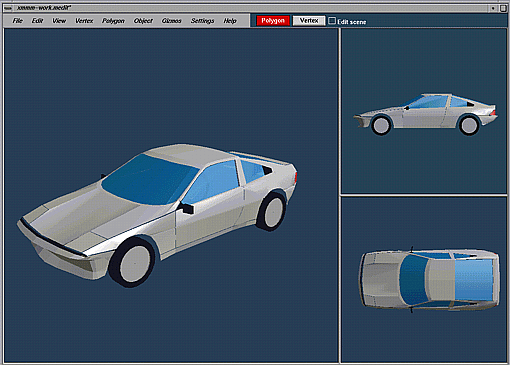Click the side-view car thumbnail pane
This screenshot has width=510, height=365.
(424, 111)
